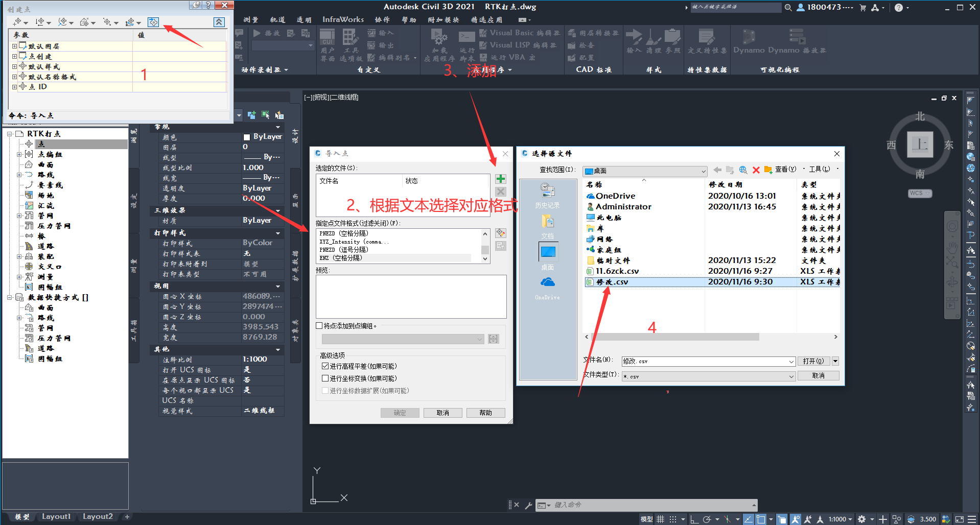Open 协作 ribbon tab
This screenshot has height=525, width=980.
click(x=382, y=19)
